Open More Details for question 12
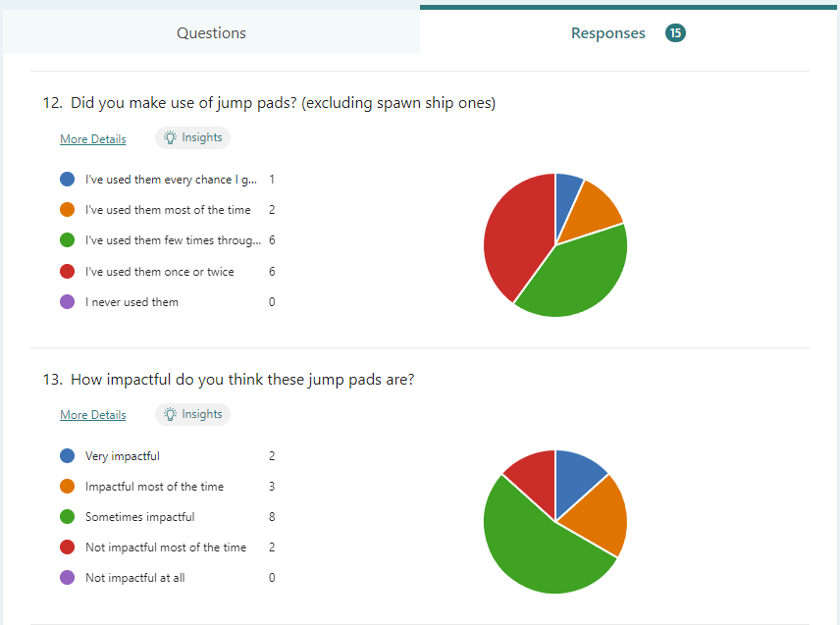 pyautogui.click(x=93, y=139)
